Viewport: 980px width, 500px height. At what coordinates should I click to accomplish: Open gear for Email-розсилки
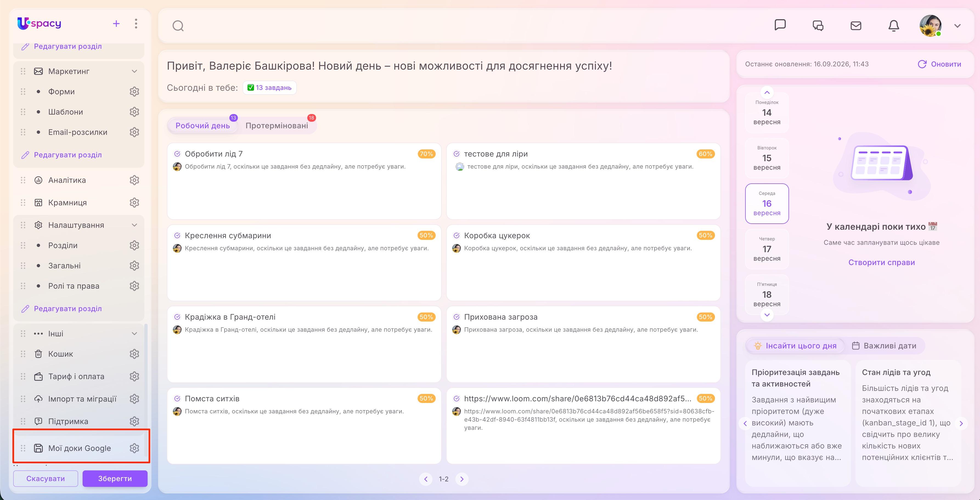point(134,132)
